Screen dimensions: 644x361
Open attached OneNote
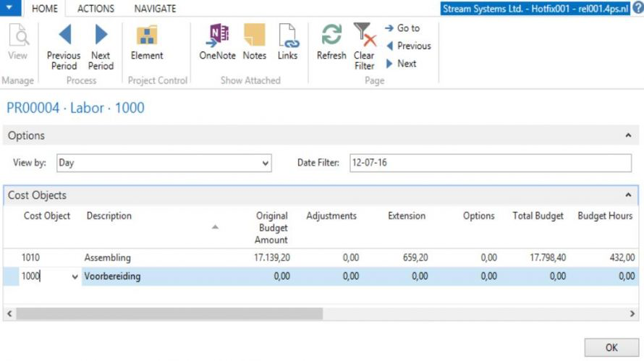[x=217, y=36]
